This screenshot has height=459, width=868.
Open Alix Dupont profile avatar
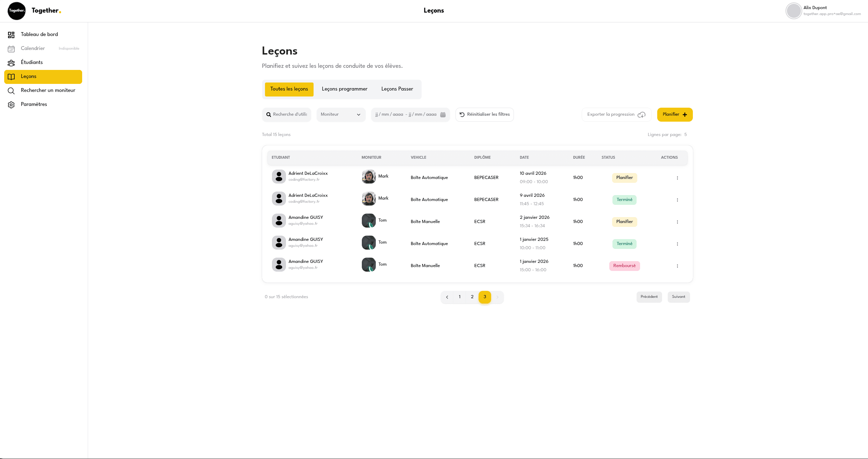click(x=794, y=11)
